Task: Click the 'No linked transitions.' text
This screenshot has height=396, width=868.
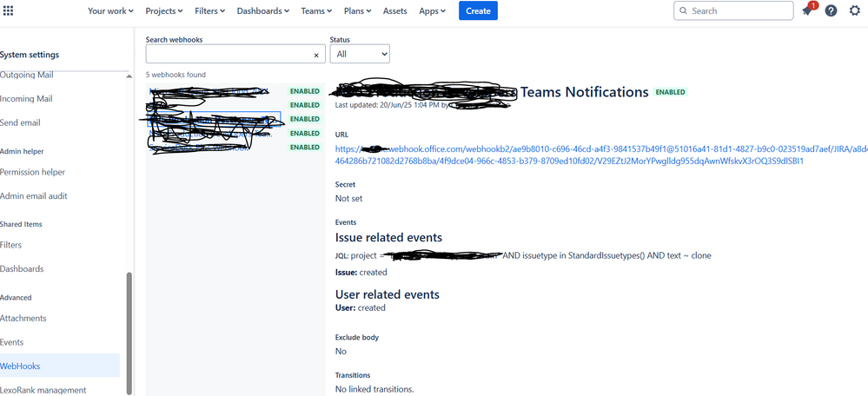Action: [x=374, y=388]
